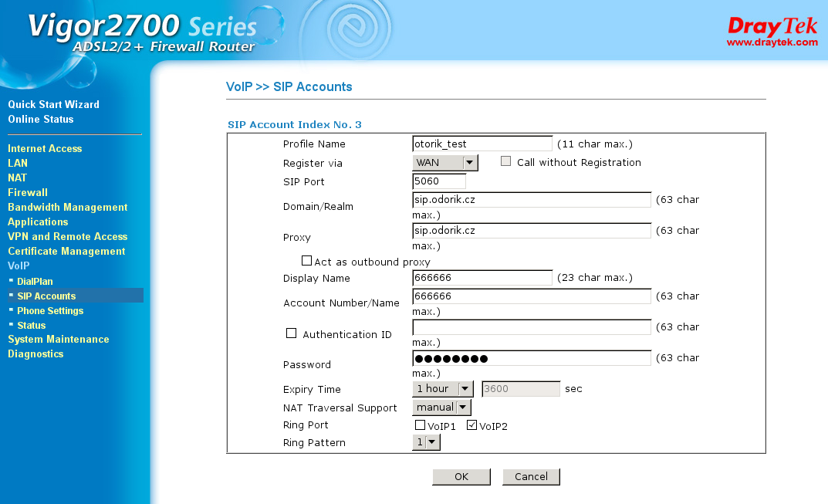Open the NAT Traversal Support dropdown
The height and width of the screenshot is (504, 828).
(441, 407)
